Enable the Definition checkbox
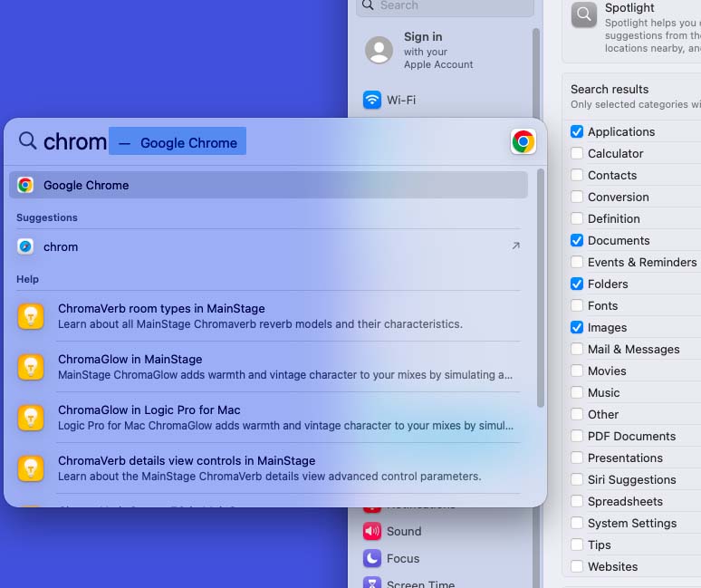 [x=577, y=218]
